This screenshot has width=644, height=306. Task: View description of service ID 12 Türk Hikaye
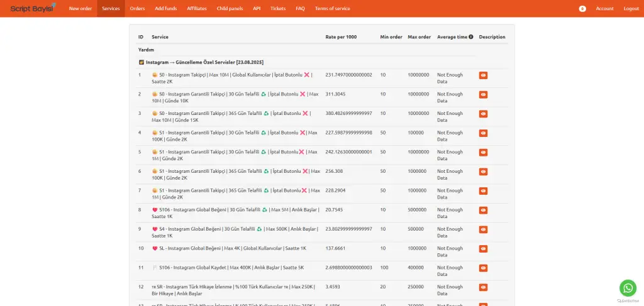(x=483, y=288)
